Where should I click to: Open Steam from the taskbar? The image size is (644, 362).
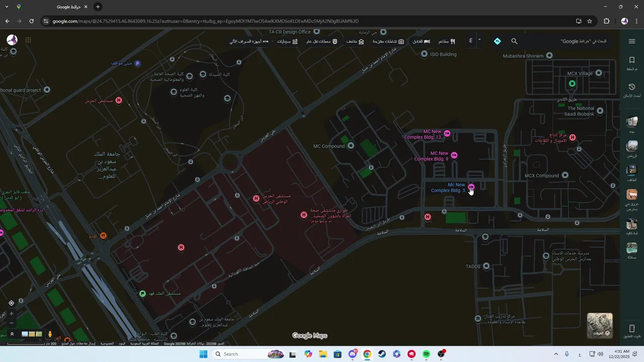382,354
